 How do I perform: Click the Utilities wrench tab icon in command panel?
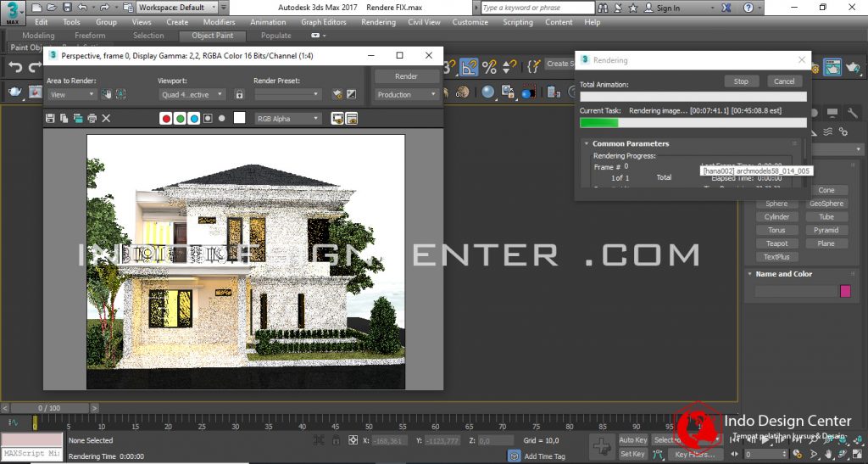pyautogui.click(x=852, y=114)
